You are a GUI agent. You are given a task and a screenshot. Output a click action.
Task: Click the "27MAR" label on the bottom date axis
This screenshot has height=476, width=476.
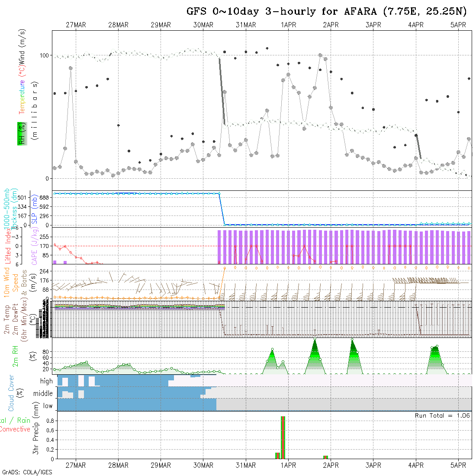[x=76, y=465]
